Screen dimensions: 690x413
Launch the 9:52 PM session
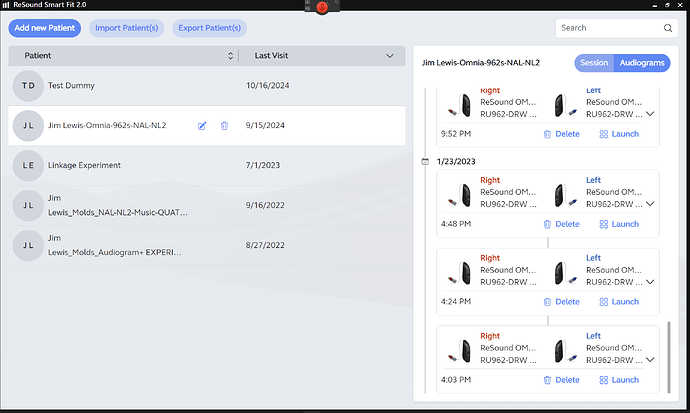click(x=619, y=134)
